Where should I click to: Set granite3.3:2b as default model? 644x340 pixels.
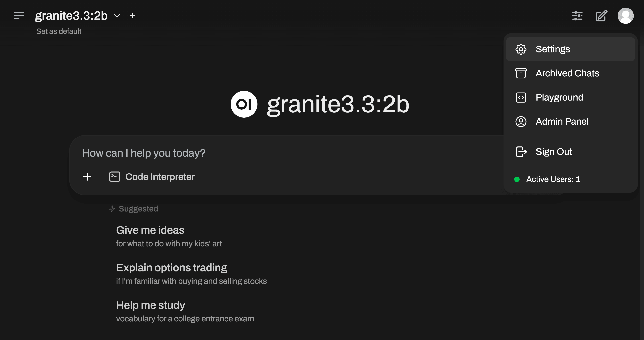[x=59, y=31]
